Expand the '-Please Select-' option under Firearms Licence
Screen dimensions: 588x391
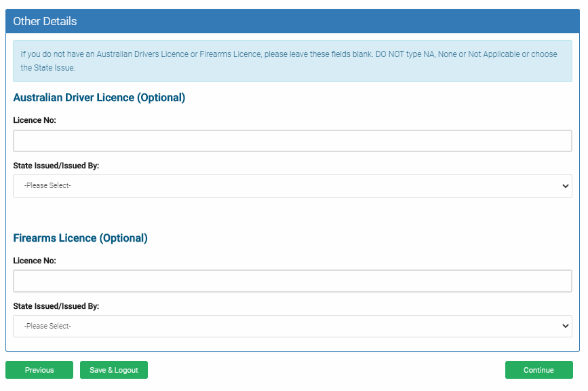tap(292, 326)
